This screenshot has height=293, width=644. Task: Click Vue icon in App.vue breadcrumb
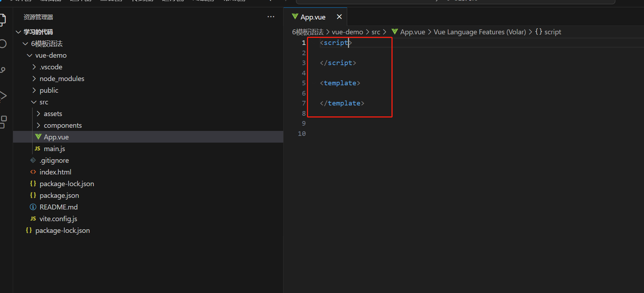pos(395,32)
